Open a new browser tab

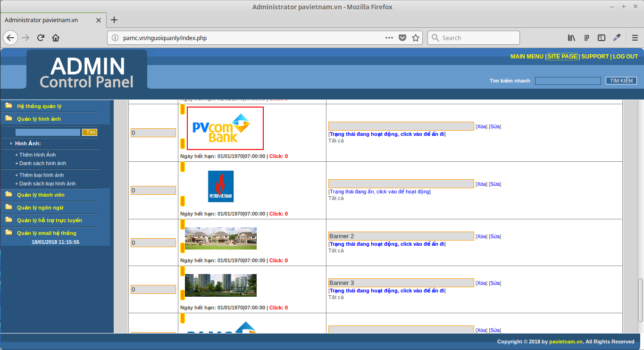[x=114, y=20]
